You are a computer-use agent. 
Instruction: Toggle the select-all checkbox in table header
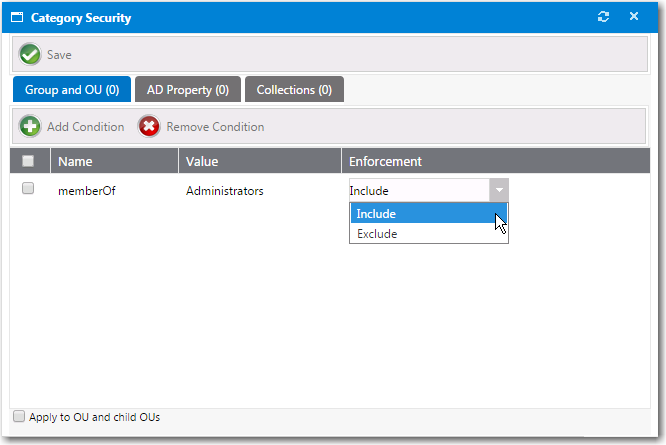28,161
